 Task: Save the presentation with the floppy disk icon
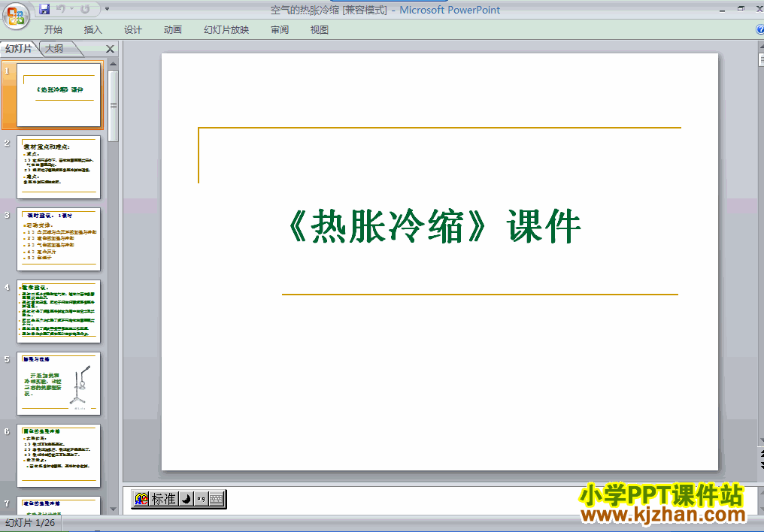(44, 9)
